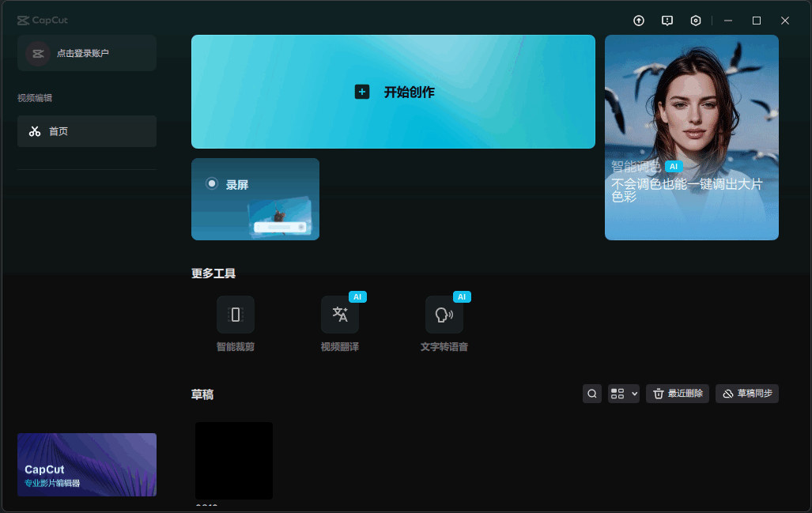
Task: Click the CapCut logo in top-left
Action: pos(43,21)
